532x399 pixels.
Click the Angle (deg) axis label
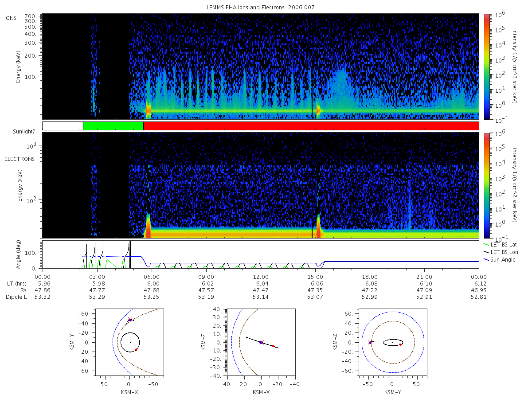point(20,255)
